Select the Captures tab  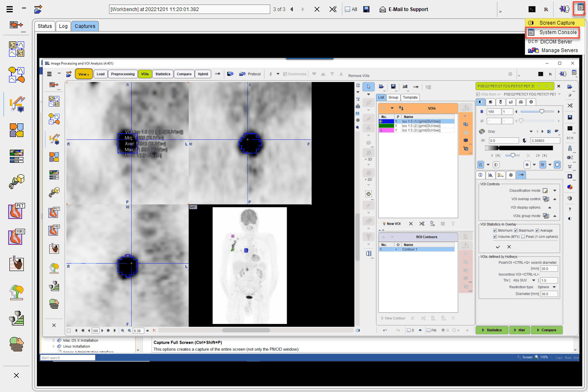(x=85, y=26)
